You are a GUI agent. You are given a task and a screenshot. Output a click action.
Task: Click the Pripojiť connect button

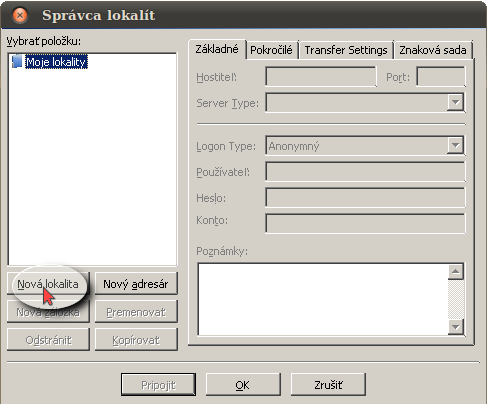tap(158, 385)
